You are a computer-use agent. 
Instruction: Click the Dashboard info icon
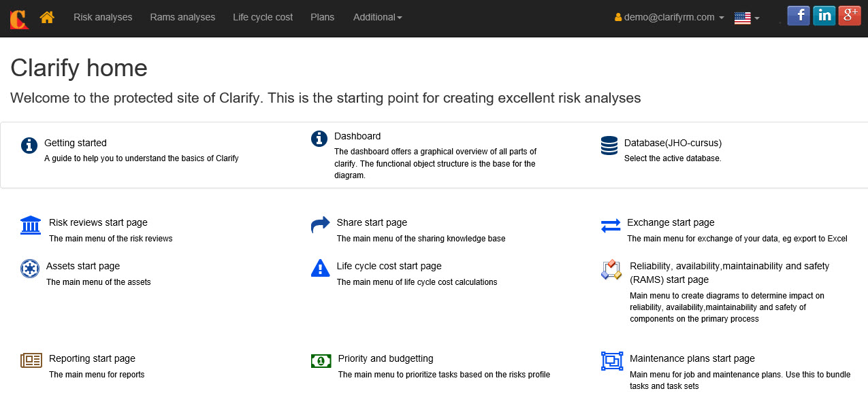coord(319,138)
